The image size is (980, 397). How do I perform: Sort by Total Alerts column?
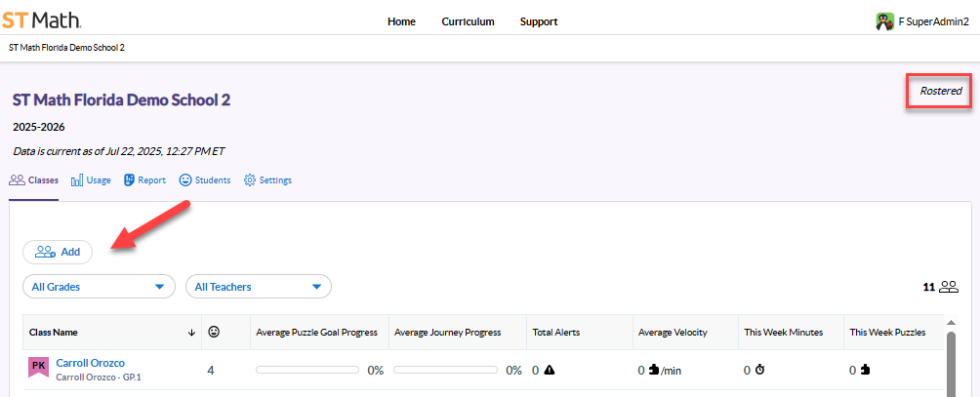point(556,333)
